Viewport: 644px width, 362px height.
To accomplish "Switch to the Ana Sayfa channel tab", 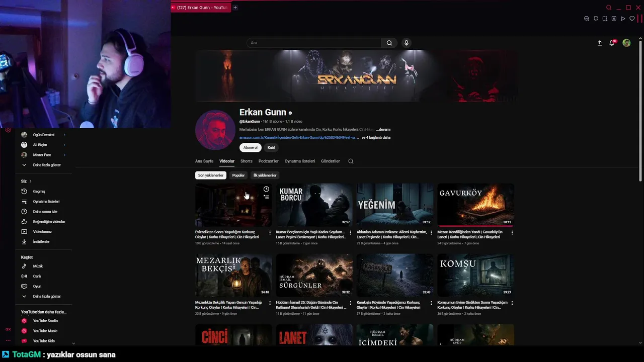I will click(204, 161).
